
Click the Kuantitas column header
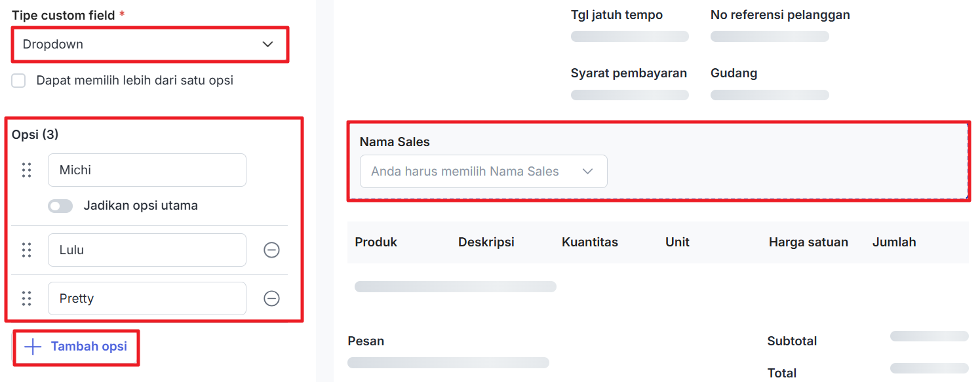(590, 242)
